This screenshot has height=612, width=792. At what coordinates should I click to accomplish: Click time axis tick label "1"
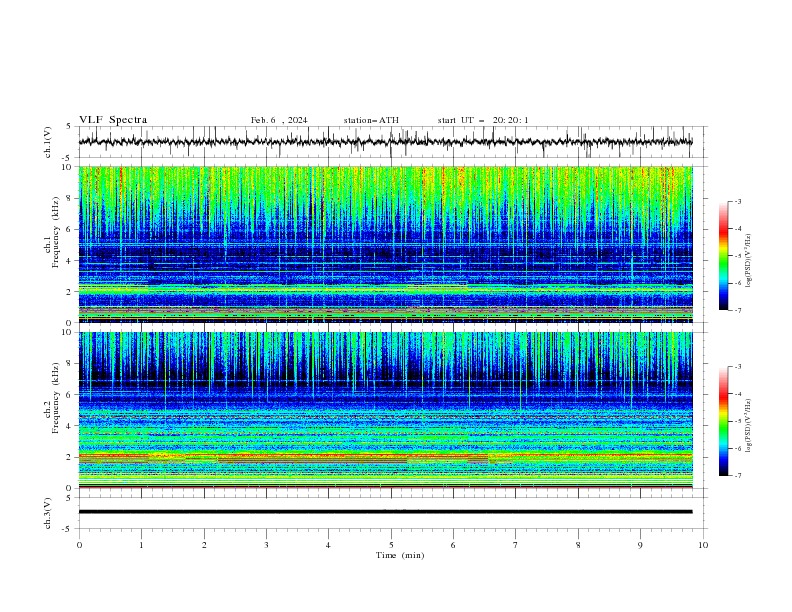[141, 545]
